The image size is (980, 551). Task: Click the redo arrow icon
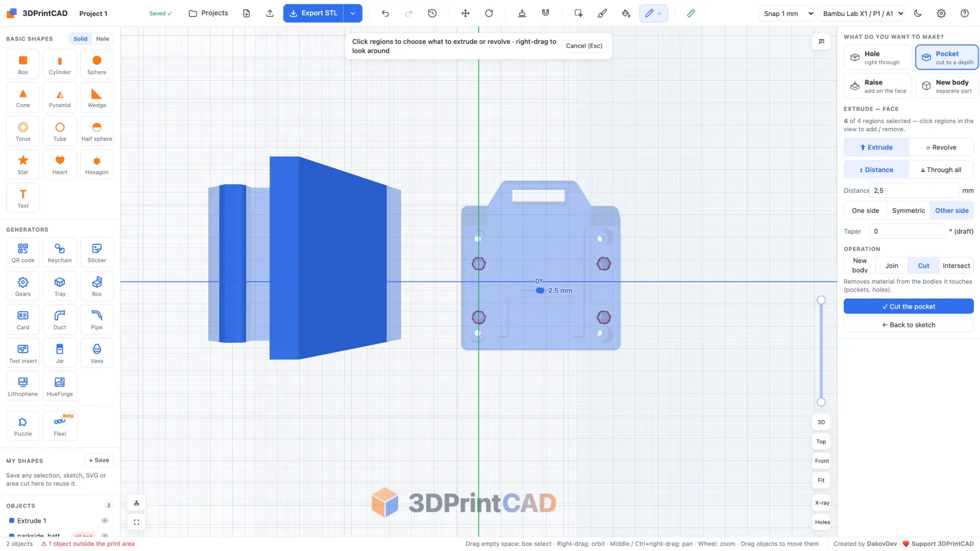tap(409, 13)
